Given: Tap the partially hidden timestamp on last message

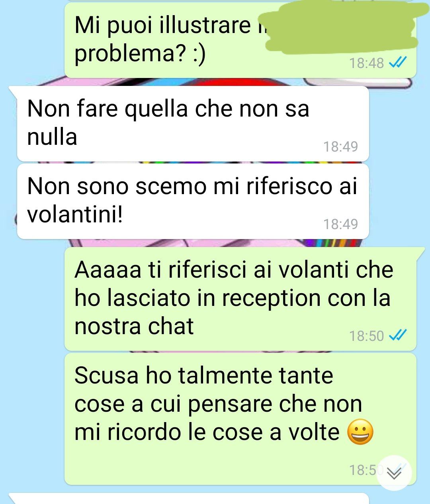Looking at the screenshot, I should (363, 470).
